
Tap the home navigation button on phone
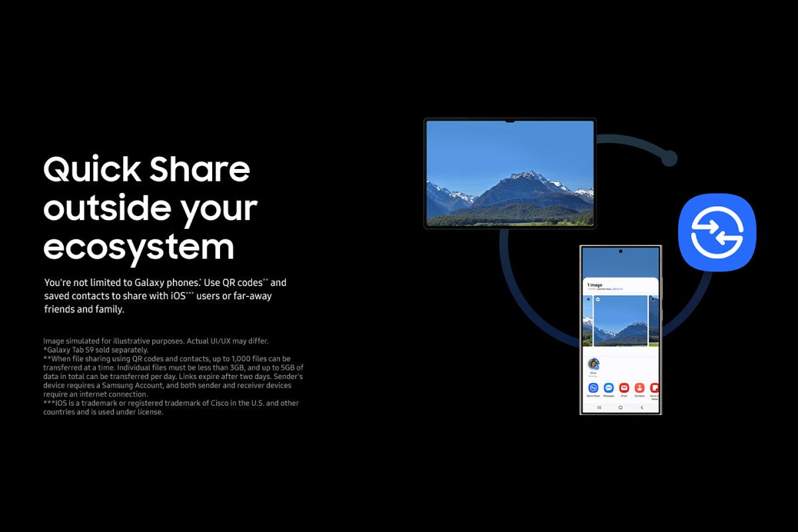point(620,407)
